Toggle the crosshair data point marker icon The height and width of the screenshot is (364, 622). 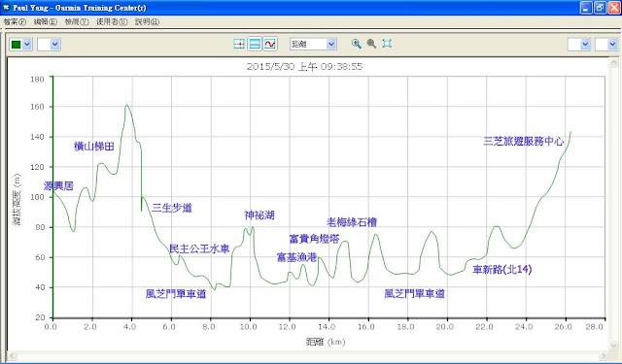[239, 44]
